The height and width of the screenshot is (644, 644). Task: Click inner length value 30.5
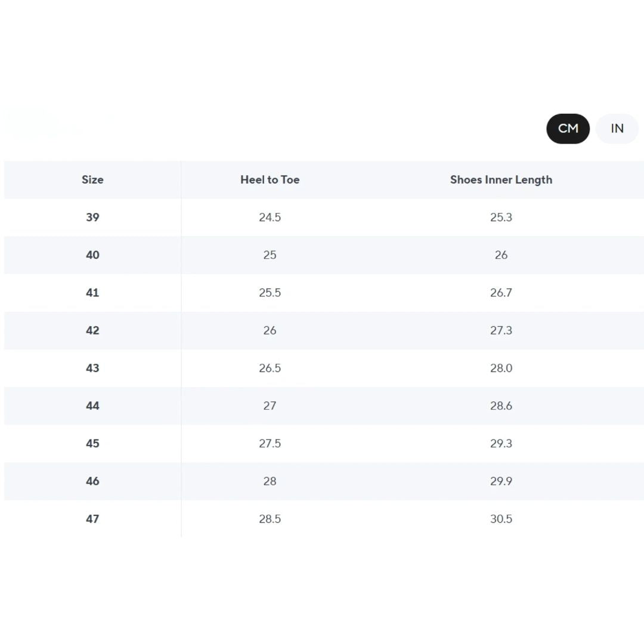click(501, 519)
